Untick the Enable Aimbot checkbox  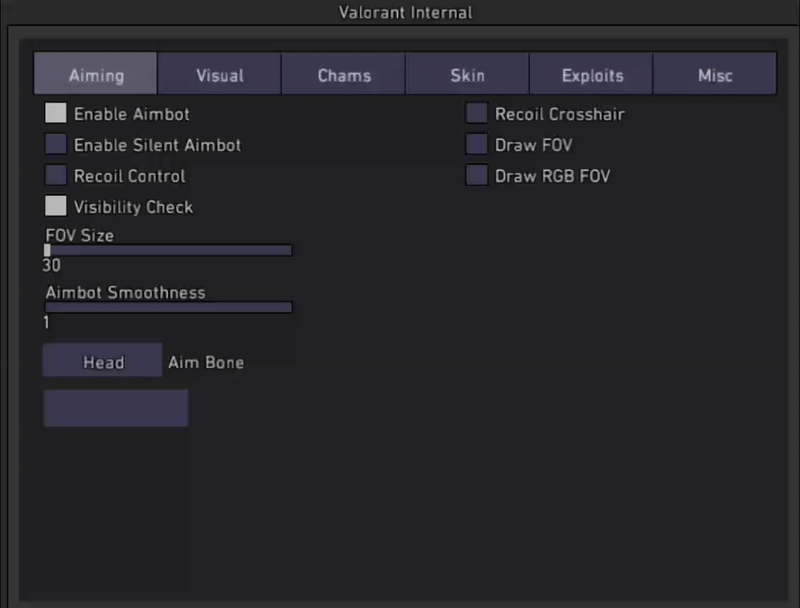pos(56,114)
